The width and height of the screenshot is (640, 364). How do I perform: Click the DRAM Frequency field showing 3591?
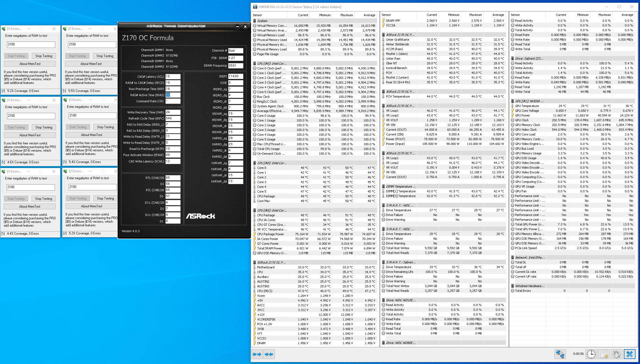[236, 65]
